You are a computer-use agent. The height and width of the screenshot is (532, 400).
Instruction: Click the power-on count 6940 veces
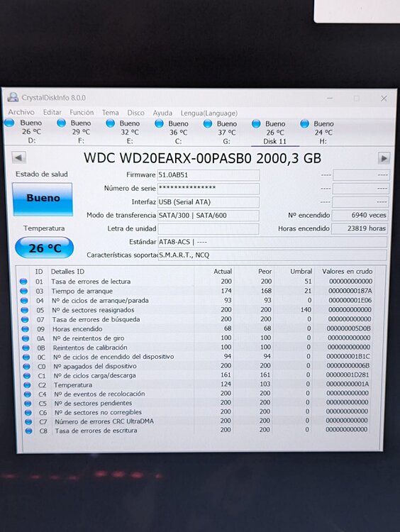[360, 215]
